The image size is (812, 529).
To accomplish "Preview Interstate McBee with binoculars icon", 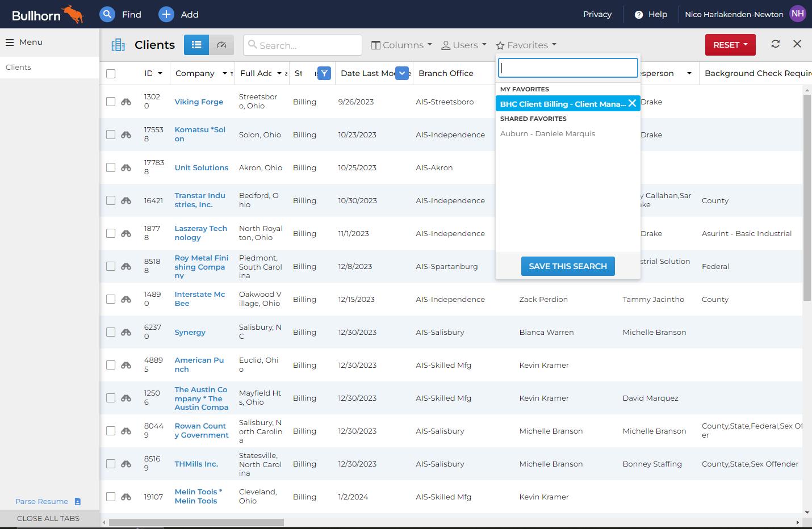I will point(126,299).
